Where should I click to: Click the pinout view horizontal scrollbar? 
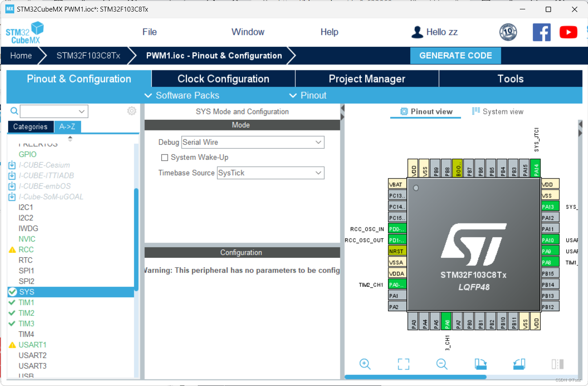tap(415, 377)
